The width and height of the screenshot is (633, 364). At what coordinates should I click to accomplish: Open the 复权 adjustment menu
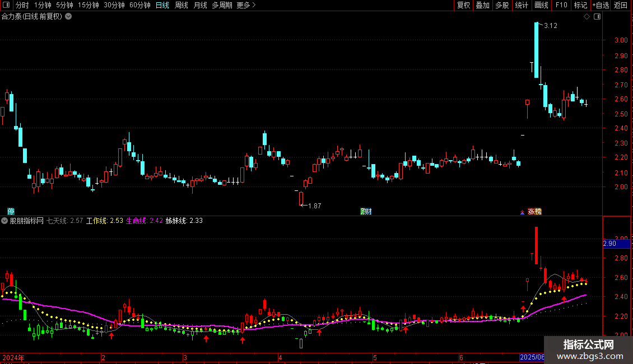pos(463,5)
